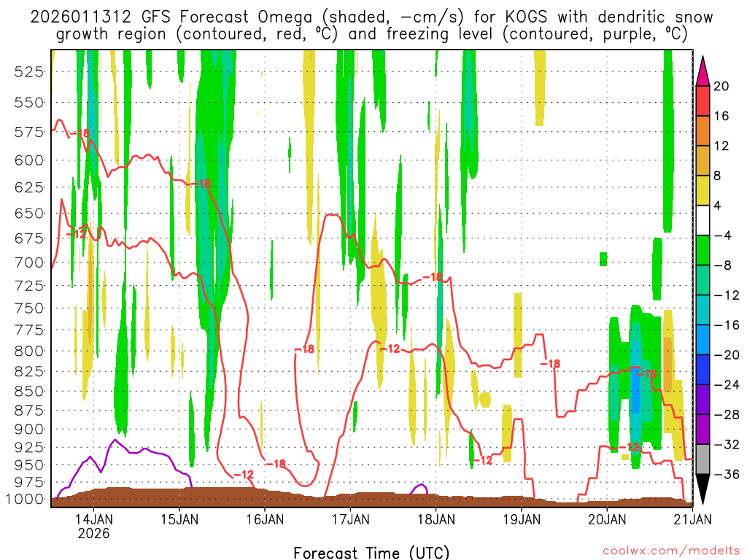This screenshot has height=560, width=747.
Task: Click the 14JAN time axis label
Action: (x=93, y=519)
